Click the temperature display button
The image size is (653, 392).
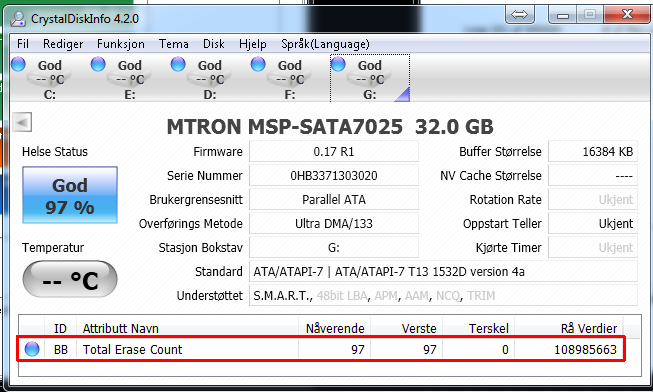pyautogui.click(x=70, y=279)
